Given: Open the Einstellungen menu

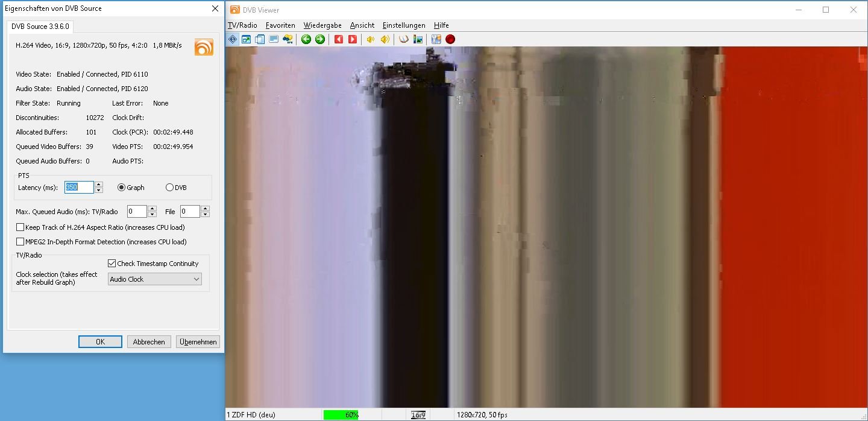Looking at the screenshot, I should (x=404, y=25).
